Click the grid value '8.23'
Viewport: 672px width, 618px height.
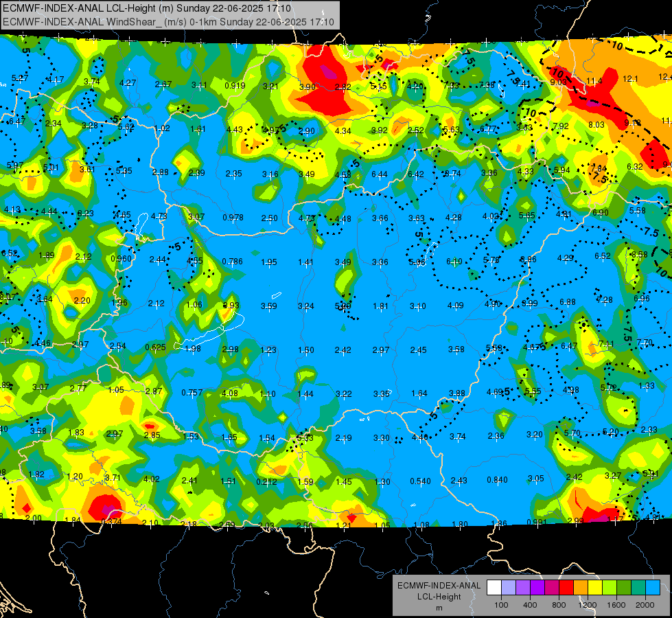(85, 214)
